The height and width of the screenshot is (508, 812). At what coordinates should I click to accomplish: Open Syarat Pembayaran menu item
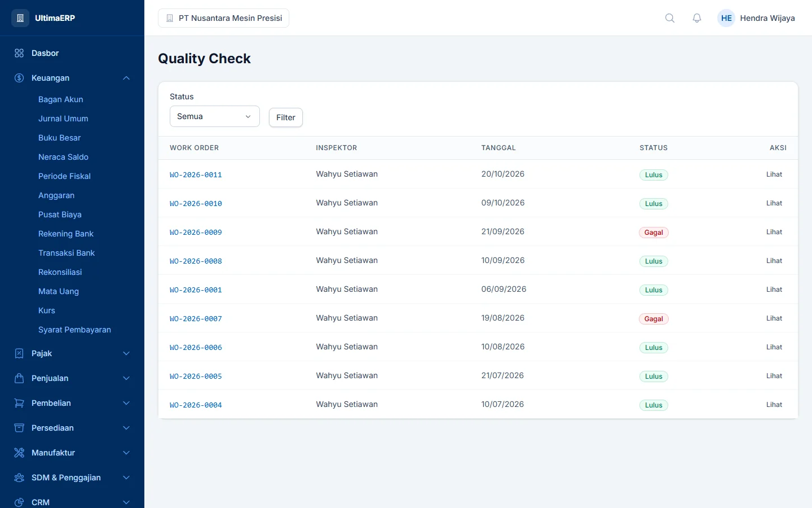(x=74, y=330)
